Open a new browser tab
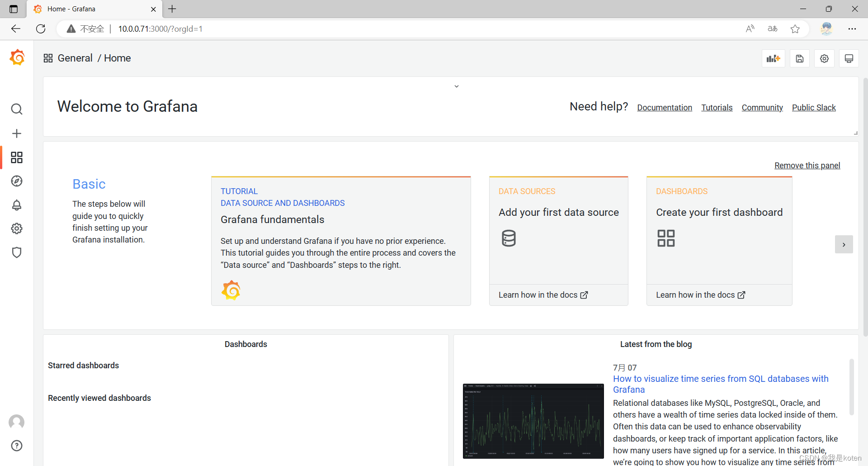The image size is (868, 466). click(172, 9)
